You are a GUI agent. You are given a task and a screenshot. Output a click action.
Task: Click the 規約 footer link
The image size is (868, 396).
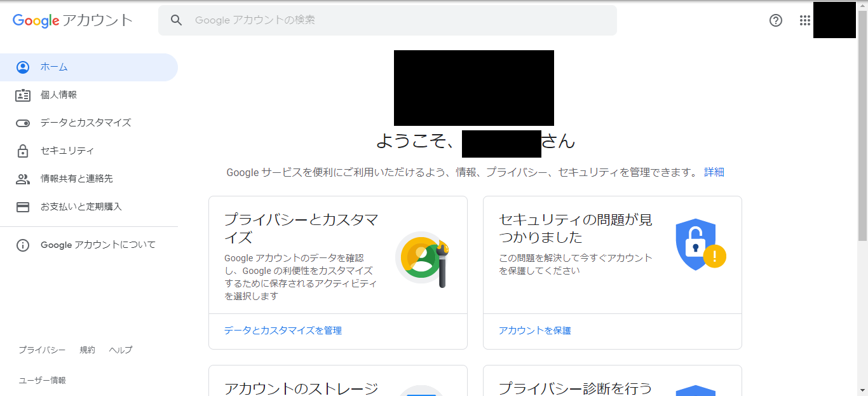point(87,350)
